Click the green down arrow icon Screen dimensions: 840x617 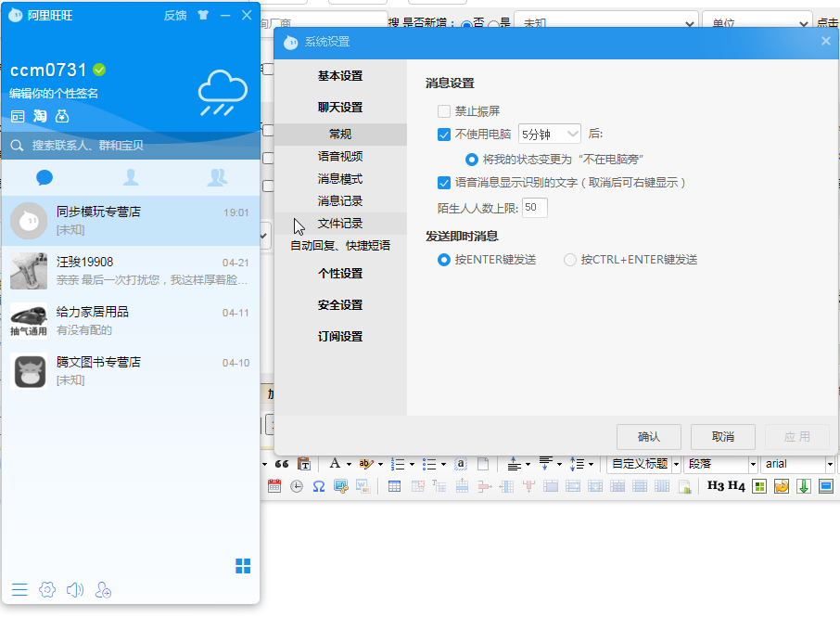tap(804, 486)
